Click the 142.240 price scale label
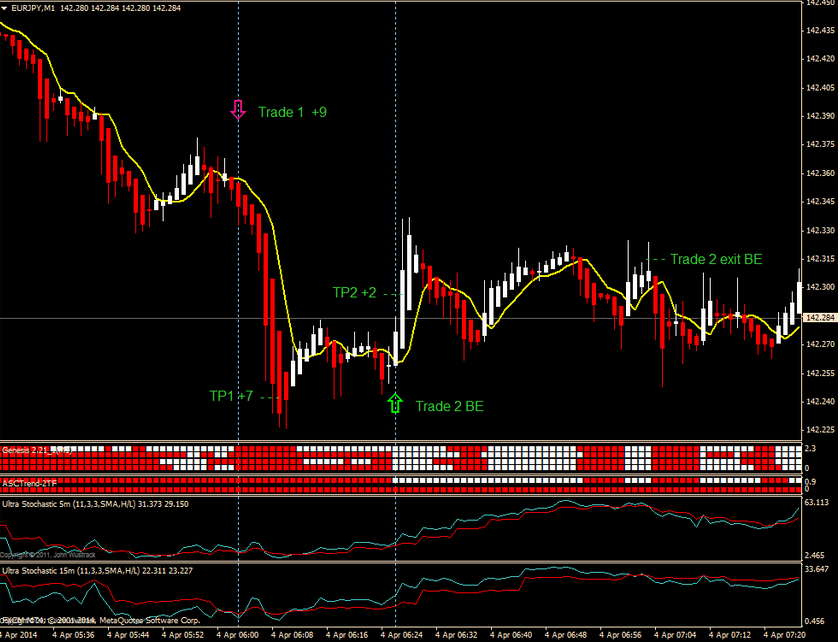 point(820,401)
